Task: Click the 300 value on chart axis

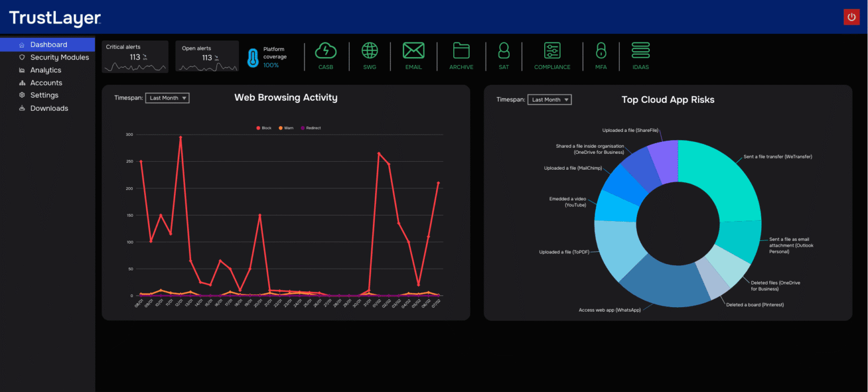Action: 129,135
